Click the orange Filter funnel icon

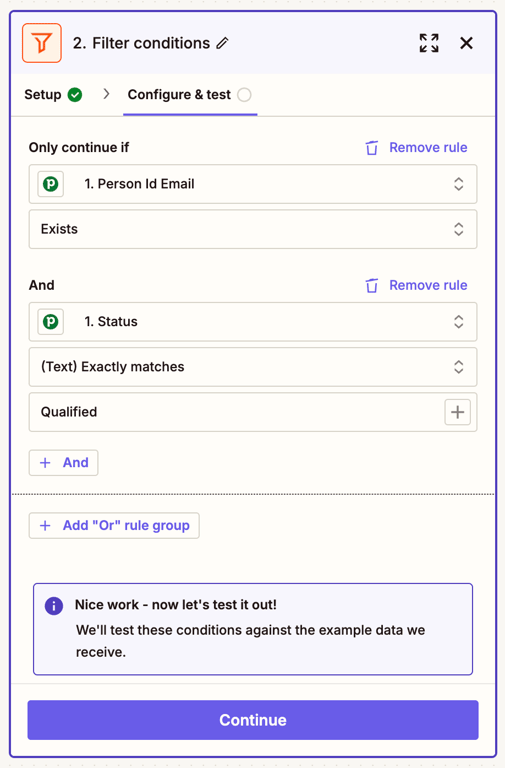tap(42, 43)
